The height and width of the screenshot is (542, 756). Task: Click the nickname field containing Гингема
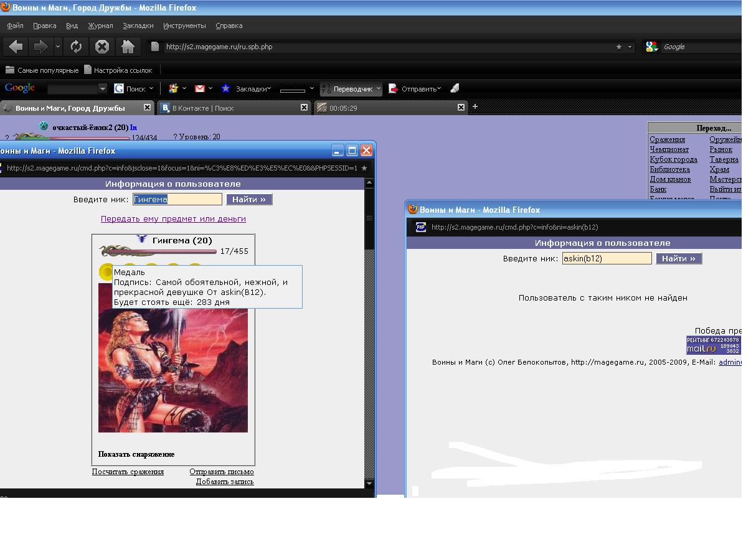[x=177, y=199]
